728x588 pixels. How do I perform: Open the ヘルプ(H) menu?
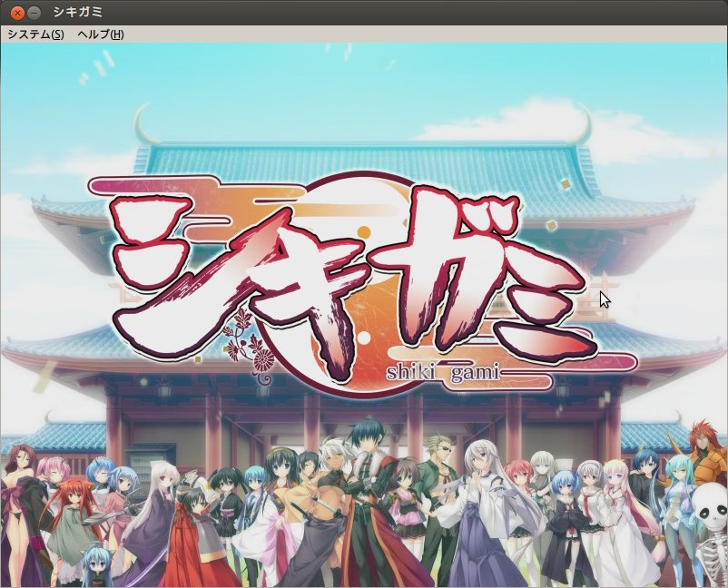tap(100, 34)
